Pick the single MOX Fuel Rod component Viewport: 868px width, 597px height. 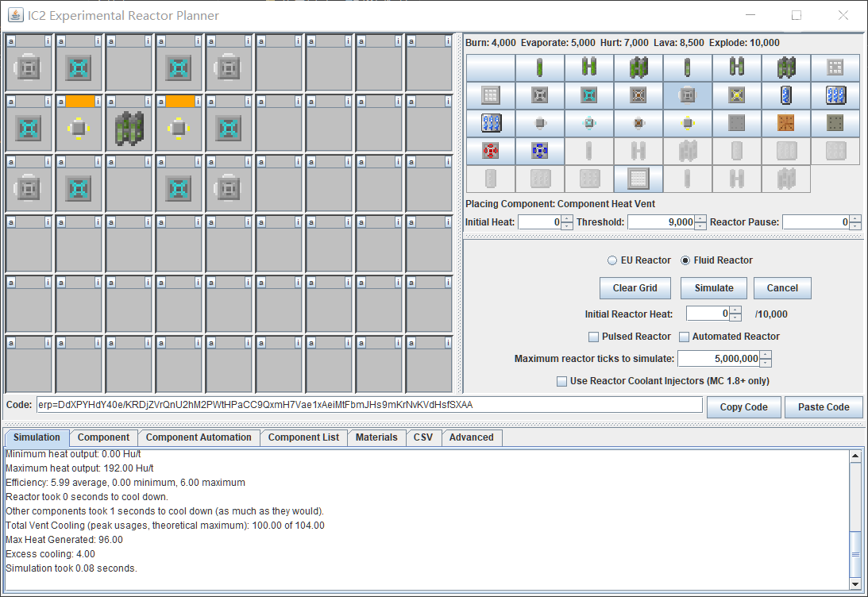(x=688, y=68)
